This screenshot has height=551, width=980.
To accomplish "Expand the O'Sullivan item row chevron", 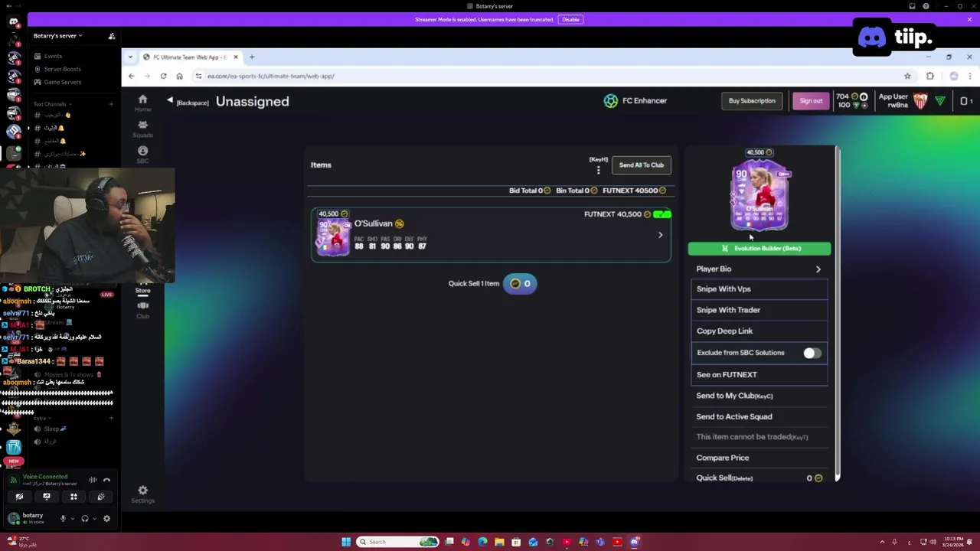I will pos(661,235).
